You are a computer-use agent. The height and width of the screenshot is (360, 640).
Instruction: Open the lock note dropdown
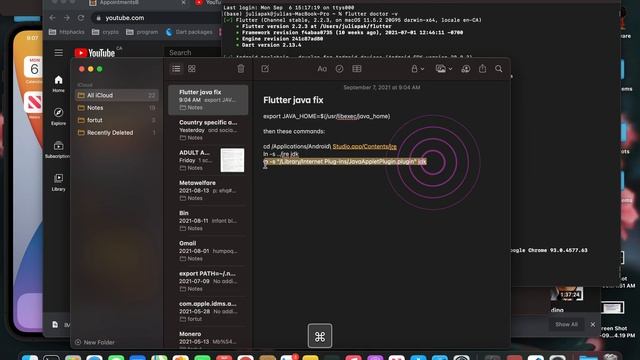(417, 69)
